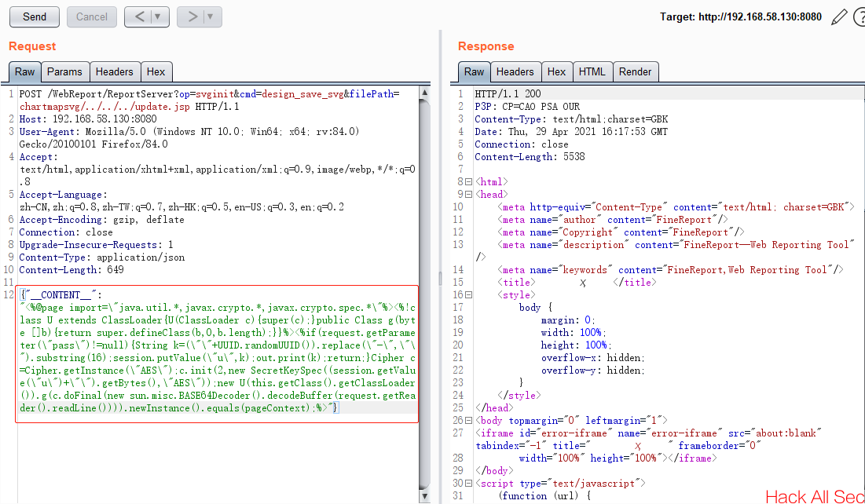Screen dimensions: 865x504
Task: Click the <title> line in response
Action: [x=577, y=283]
